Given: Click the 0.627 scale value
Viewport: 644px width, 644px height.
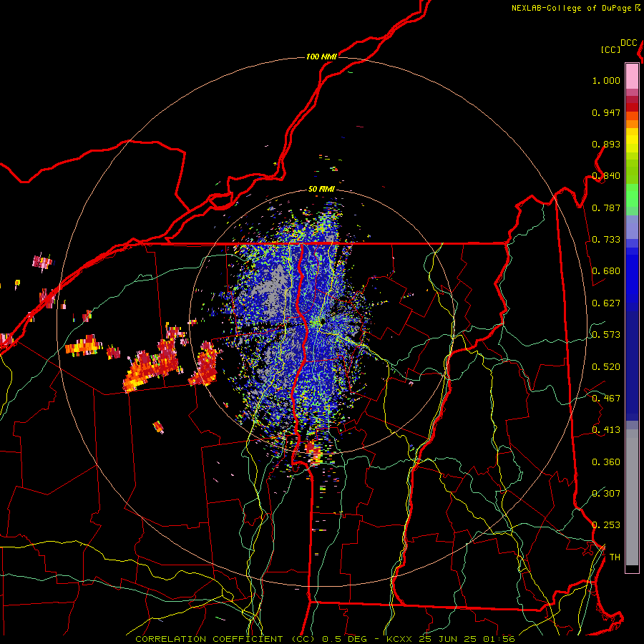Looking at the screenshot, I should (606, 303).
